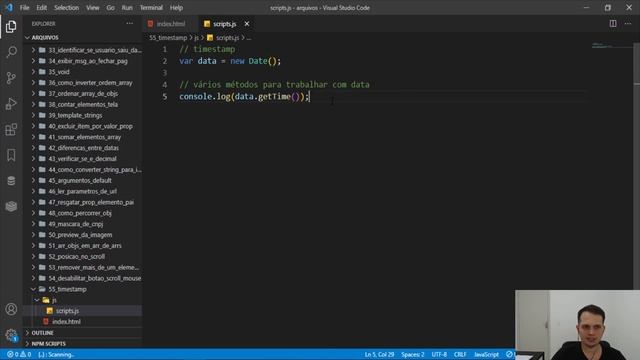The height and width of the screenshot is (360, 640).
Task: Change the UTF-8 encoding status
Action: click(x=439, y=354)
